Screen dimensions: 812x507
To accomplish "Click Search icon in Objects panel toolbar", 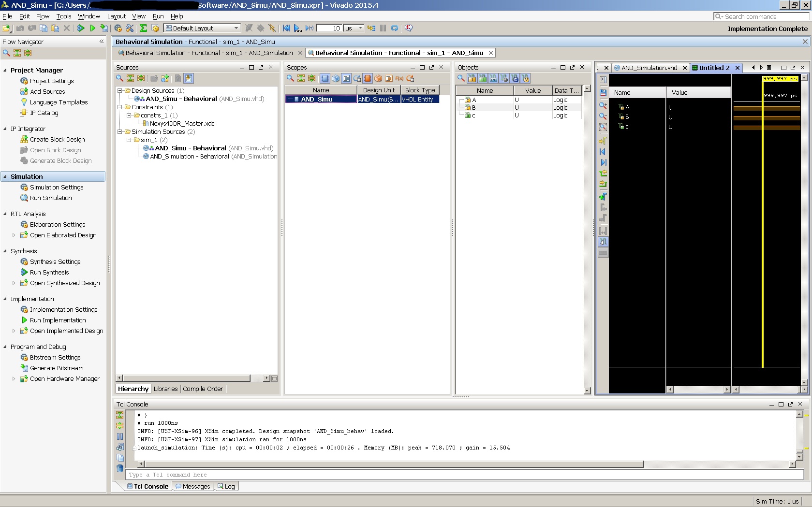I will 461,78.
